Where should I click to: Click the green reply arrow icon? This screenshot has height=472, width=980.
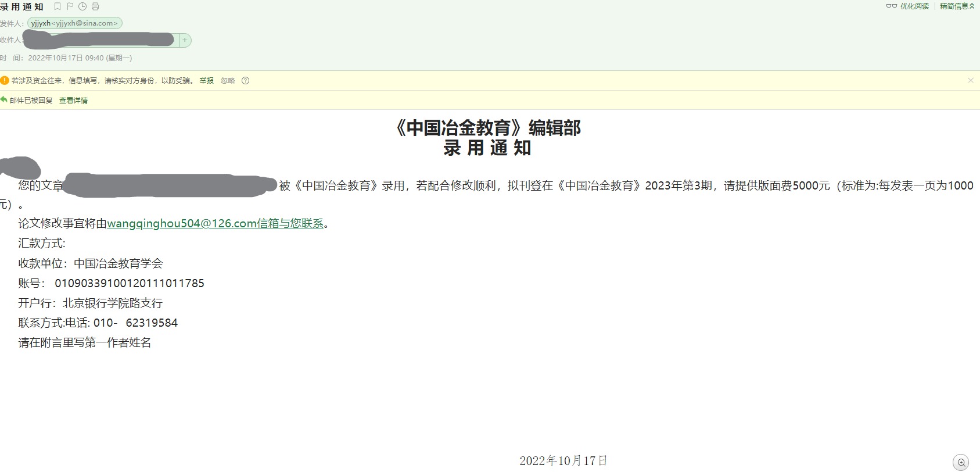coord(4,100)
